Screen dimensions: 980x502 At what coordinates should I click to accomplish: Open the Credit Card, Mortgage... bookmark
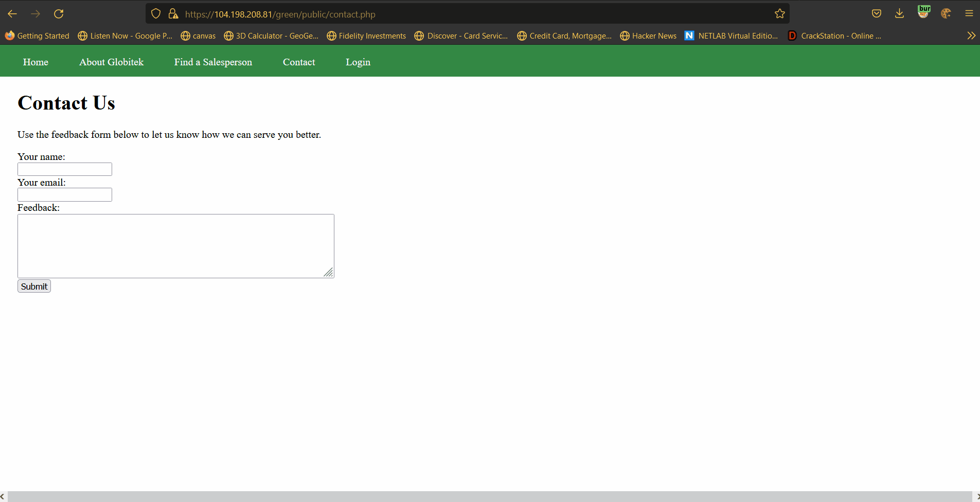[x=564, y=35]
